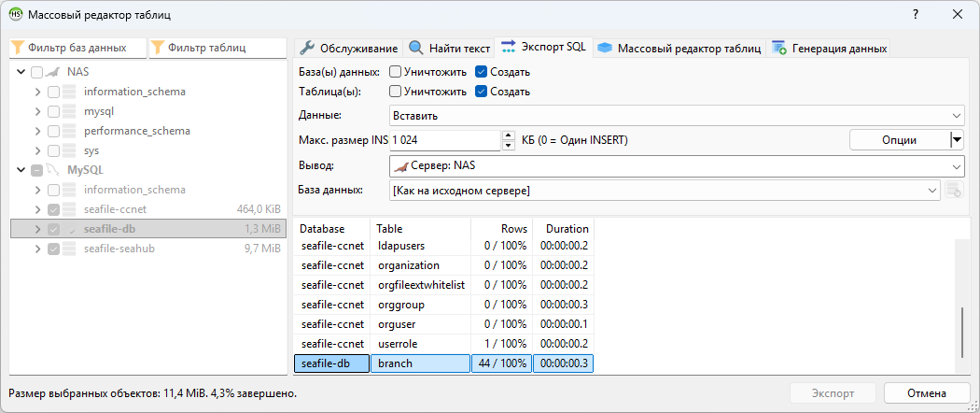
Task: Click the magnifier icon on Найти текст tab
Action: 416,49
